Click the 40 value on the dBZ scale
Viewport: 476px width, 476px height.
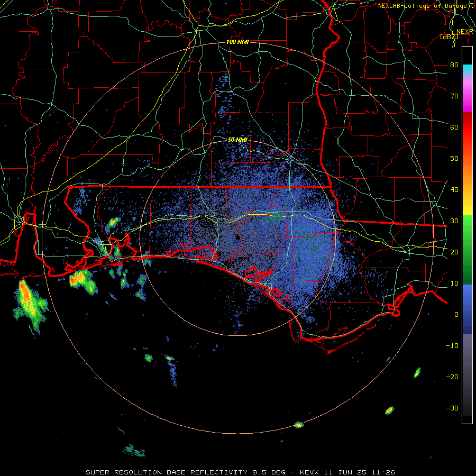click(x=454, y=190)
